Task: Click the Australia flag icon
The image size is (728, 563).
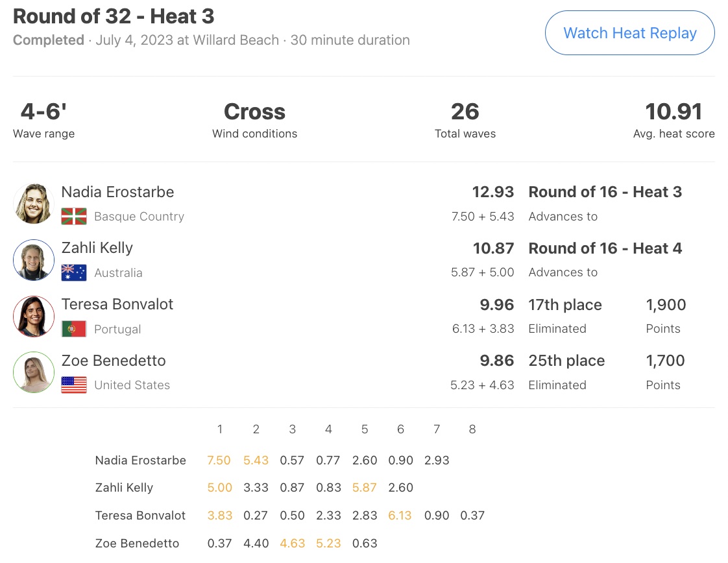Action: 74,272
